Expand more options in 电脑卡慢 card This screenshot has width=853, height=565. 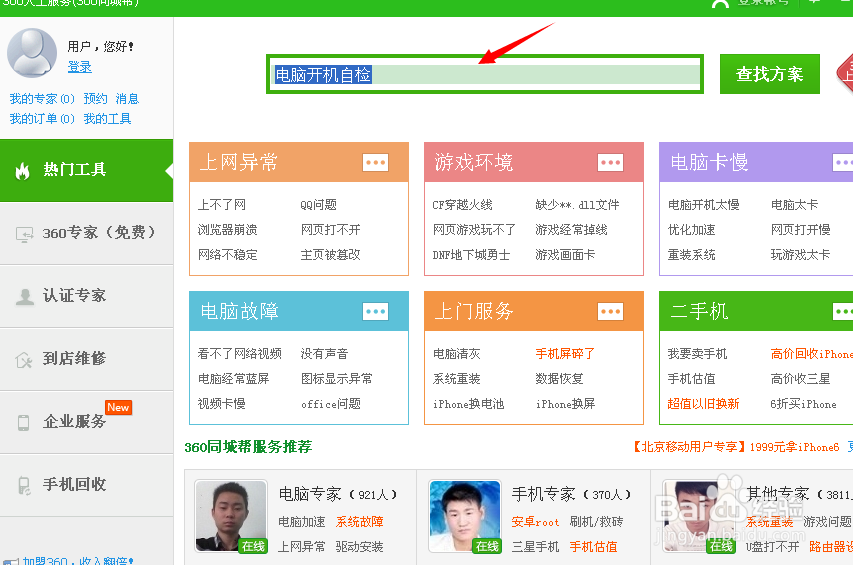pyautogui.click(x=843, y=163)
